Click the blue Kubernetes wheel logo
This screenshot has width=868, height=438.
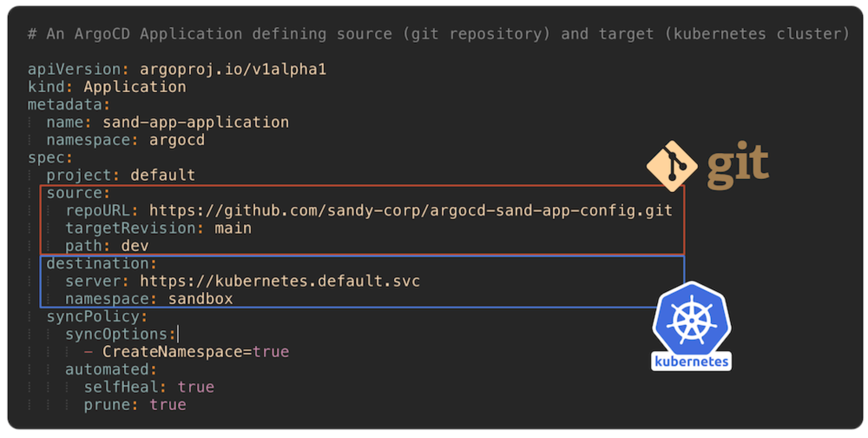692,320
